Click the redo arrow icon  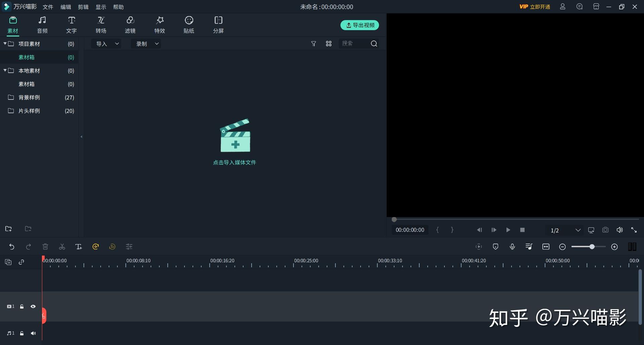coord(29,247)
